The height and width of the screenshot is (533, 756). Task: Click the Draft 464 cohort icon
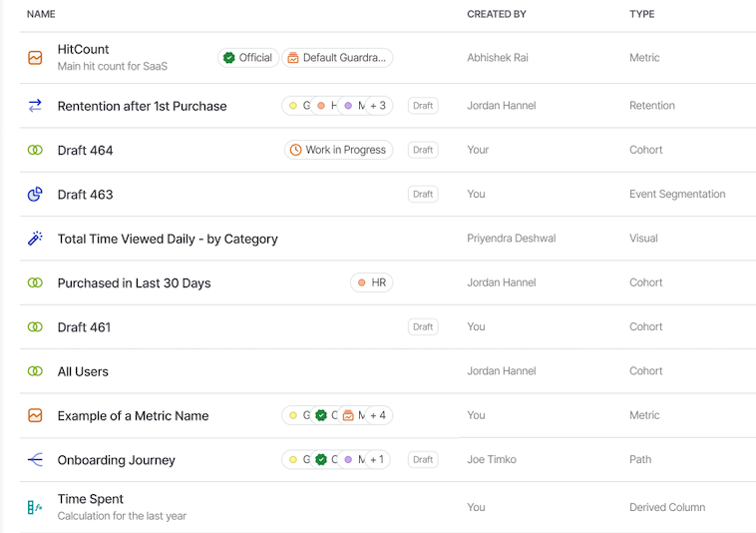click(35, 150)
